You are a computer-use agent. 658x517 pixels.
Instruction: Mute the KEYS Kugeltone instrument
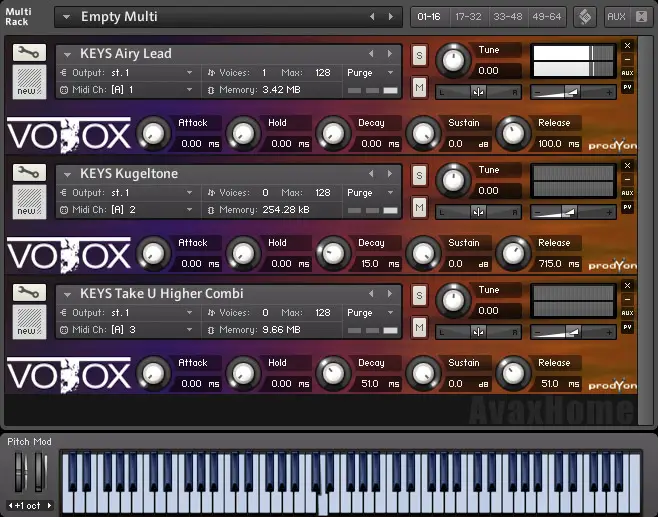(419, 207)
